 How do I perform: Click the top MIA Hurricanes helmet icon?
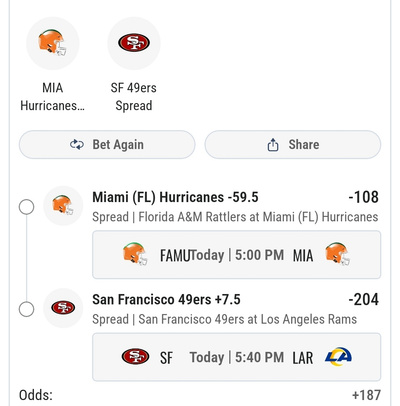53,43
